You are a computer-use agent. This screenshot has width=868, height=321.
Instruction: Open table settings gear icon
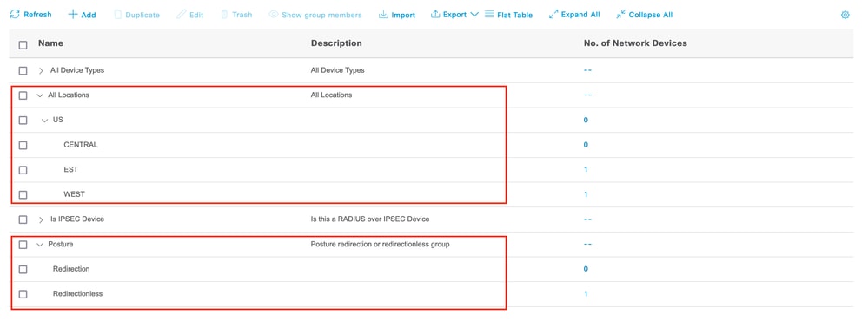[x=845, y=15]
